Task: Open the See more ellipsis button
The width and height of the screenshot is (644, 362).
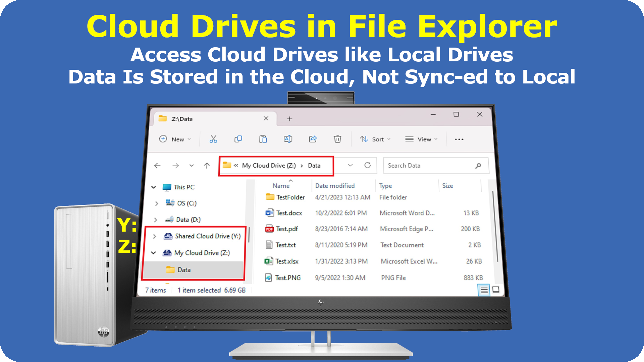Action: tap(459, 139)
